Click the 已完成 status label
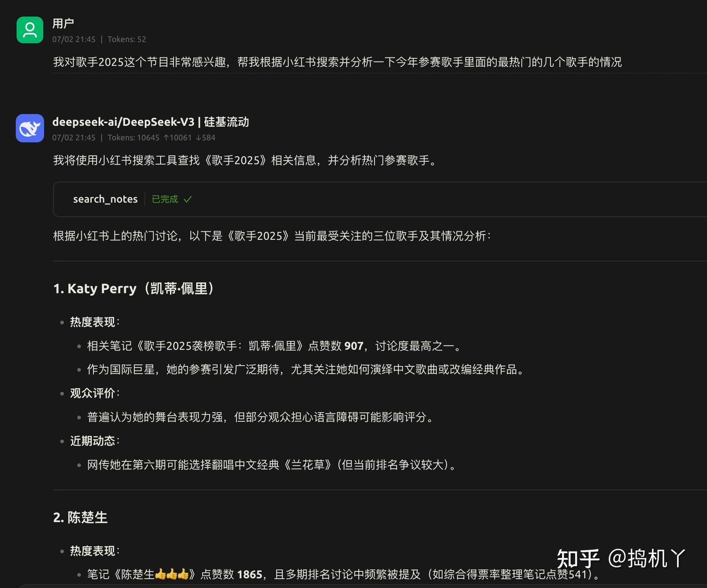 (165, 199)
